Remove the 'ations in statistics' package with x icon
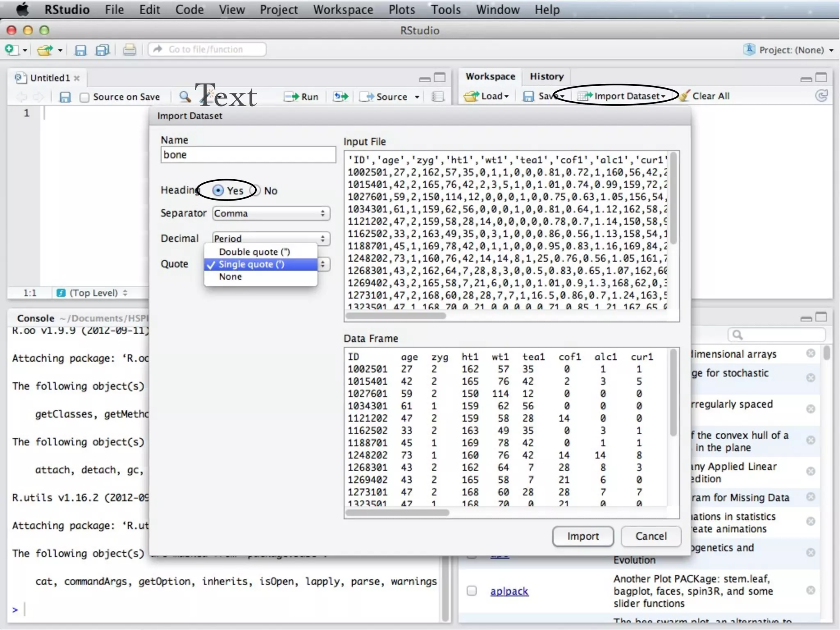Screen dimensions: 840x630 (x=810, y=521)
